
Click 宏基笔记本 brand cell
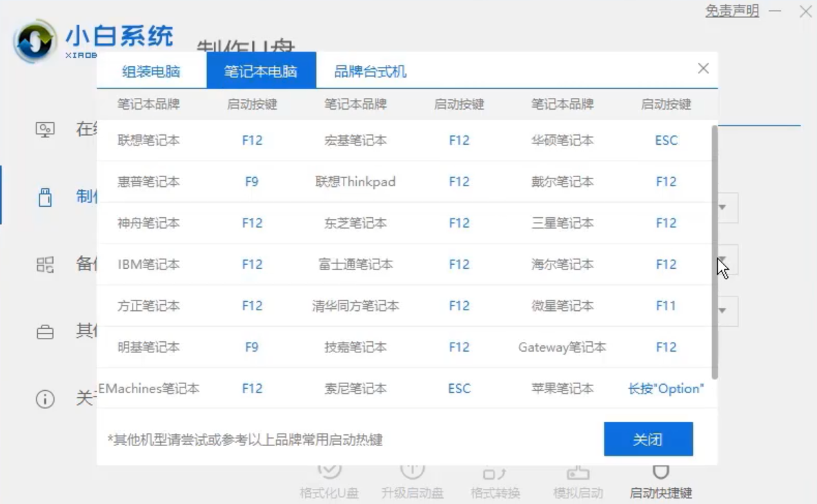point(355,140)
